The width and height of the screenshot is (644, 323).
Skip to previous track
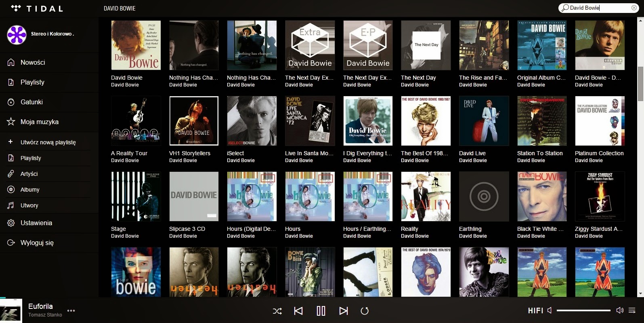tap(298, 311)
